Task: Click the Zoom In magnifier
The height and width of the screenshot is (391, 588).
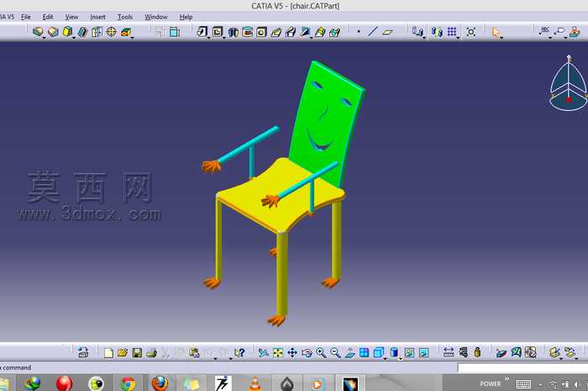Action: 321,352
